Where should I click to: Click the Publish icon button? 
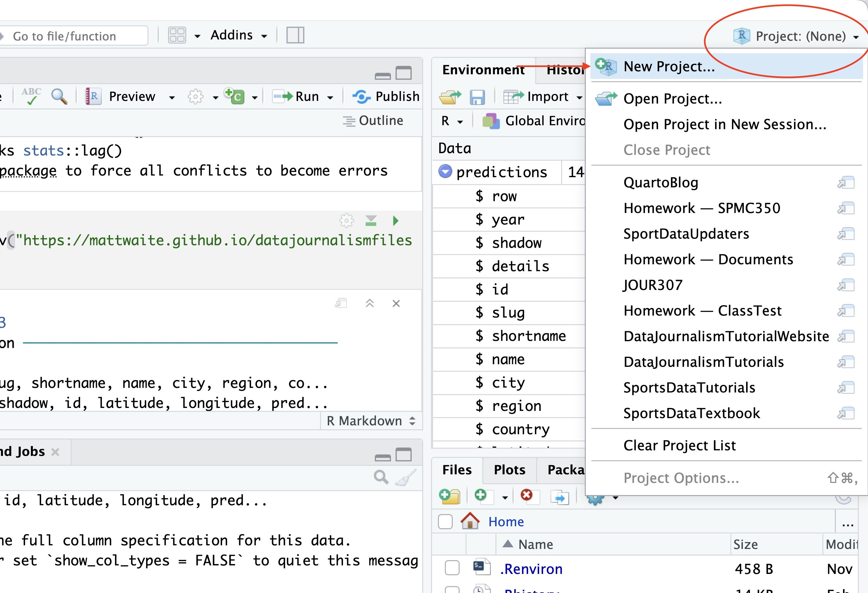click(386, 96)
